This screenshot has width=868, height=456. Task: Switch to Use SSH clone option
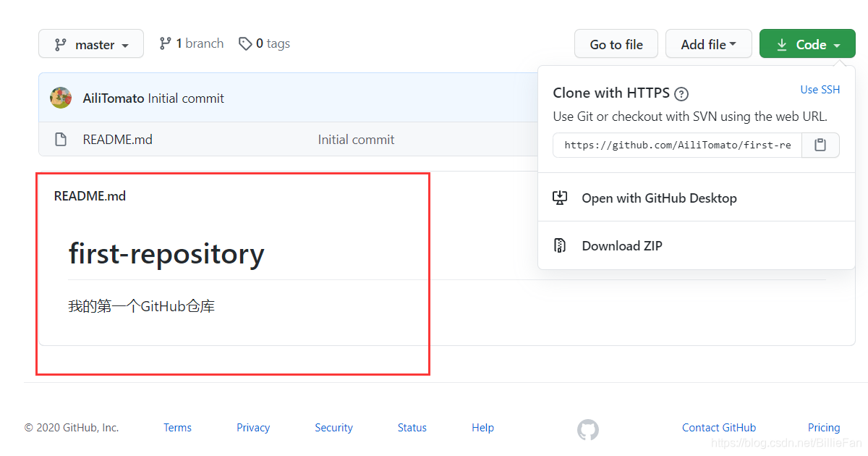820,90
